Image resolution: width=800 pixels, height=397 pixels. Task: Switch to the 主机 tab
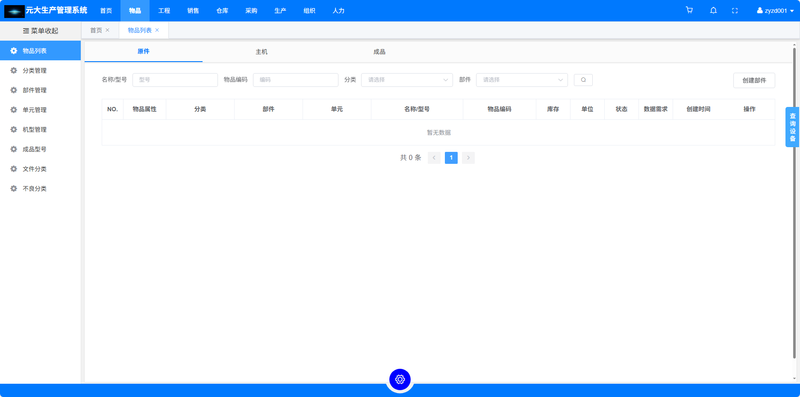261,52
